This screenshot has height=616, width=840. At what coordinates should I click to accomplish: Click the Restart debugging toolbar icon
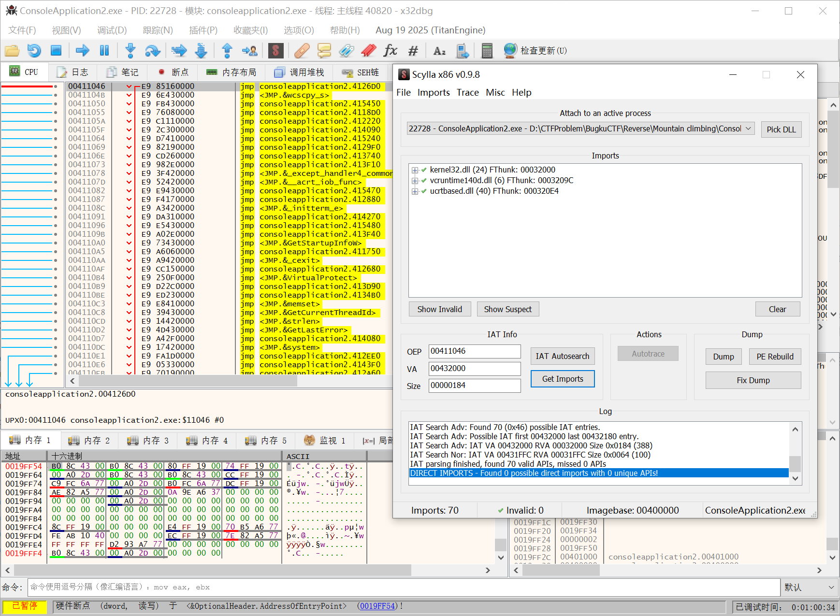[x=34, y=50]
